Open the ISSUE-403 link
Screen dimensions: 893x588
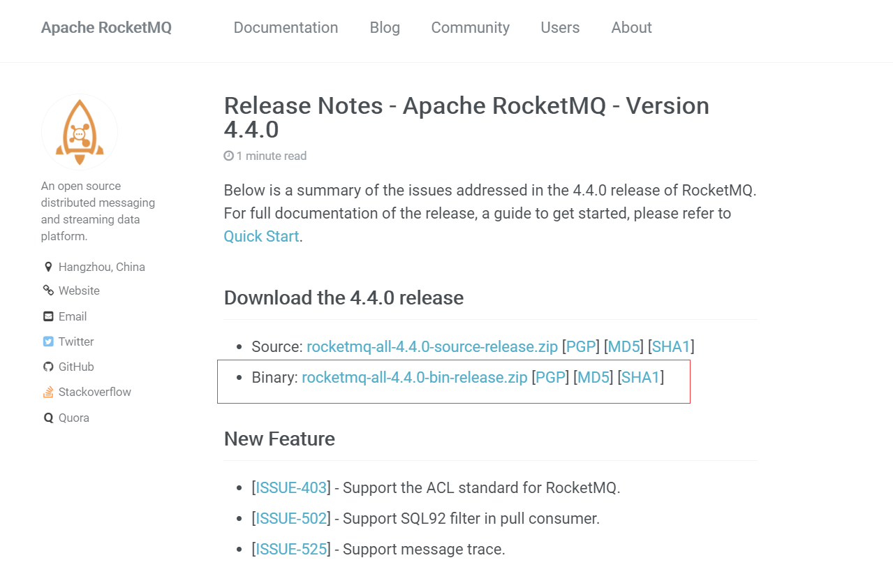(291, 487)
